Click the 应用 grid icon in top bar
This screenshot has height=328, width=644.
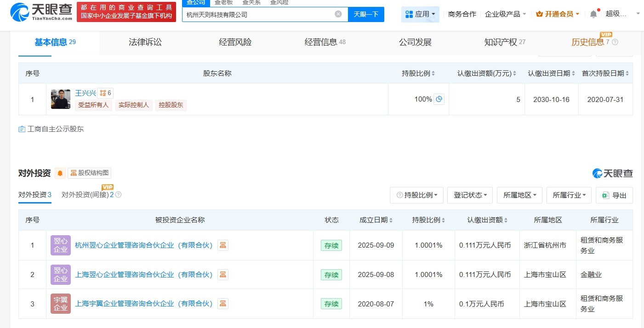tap(409, 14)
